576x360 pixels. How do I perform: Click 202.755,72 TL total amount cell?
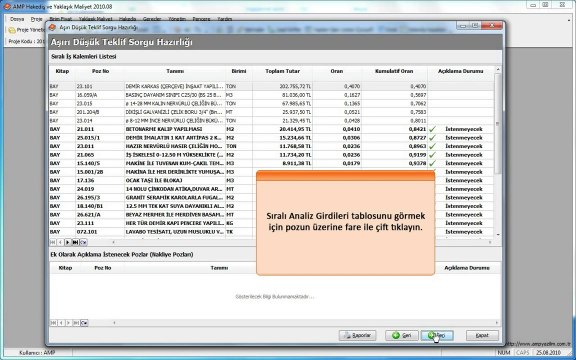point(282,86)
